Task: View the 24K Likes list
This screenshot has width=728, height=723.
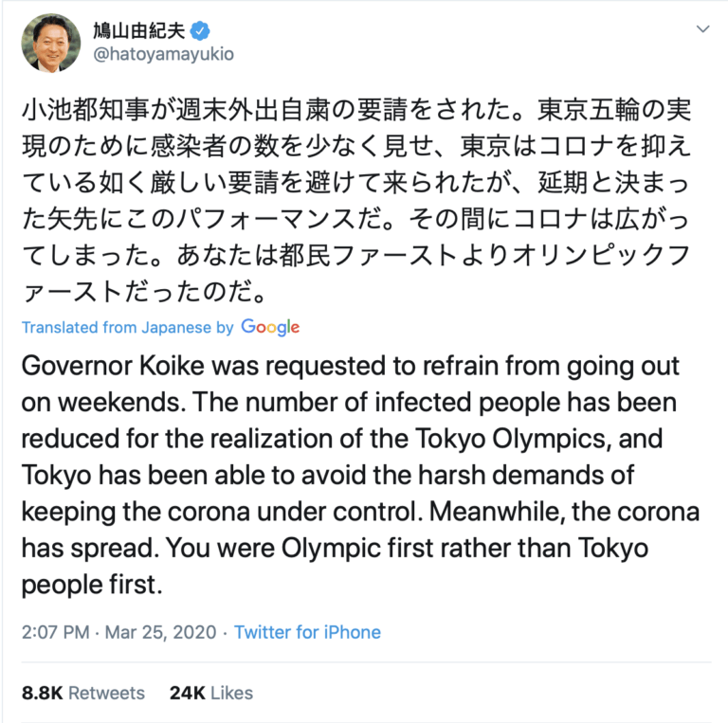Action: tap(210, 693)
